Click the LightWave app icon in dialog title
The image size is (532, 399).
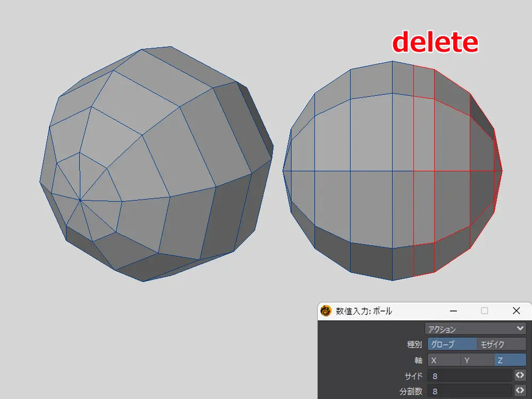point(326,311)
